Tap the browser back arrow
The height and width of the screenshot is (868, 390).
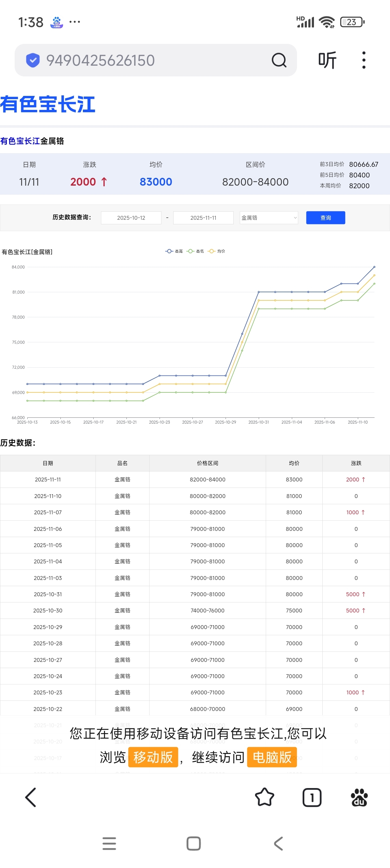(x=31, y=797)
